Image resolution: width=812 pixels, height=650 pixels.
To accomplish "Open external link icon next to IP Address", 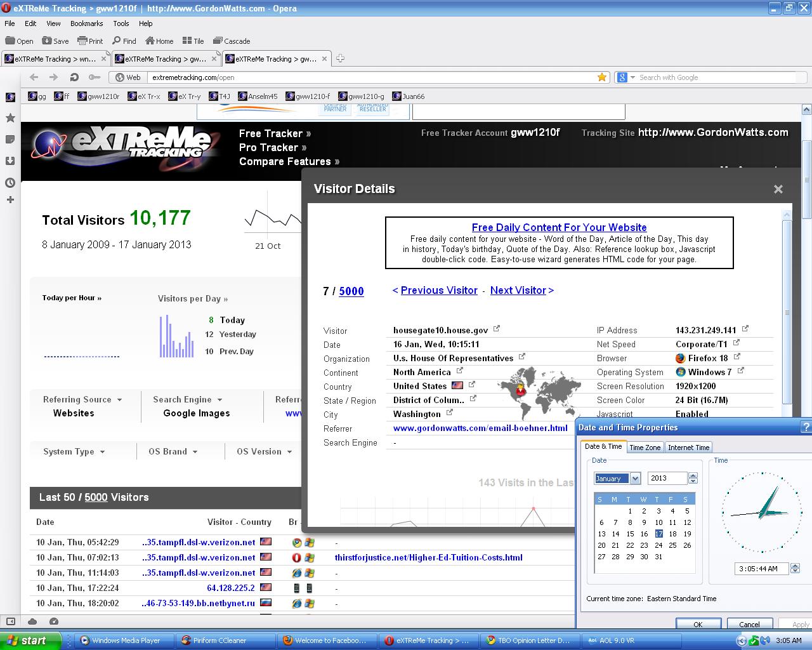I will click(745, 329).
